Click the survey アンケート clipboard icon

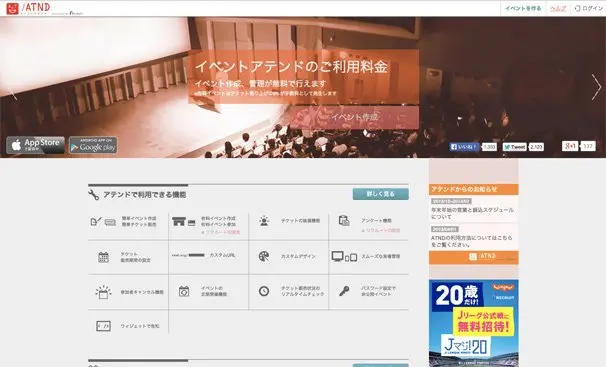pyautogui.click(x=344, y=221)
